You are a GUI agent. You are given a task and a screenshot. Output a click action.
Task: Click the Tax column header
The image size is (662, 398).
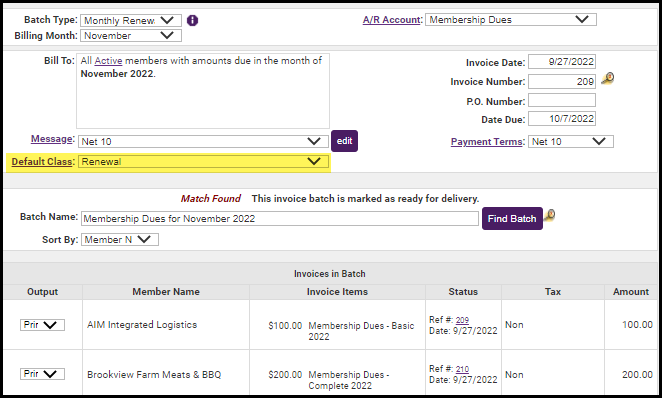[553, 292]
